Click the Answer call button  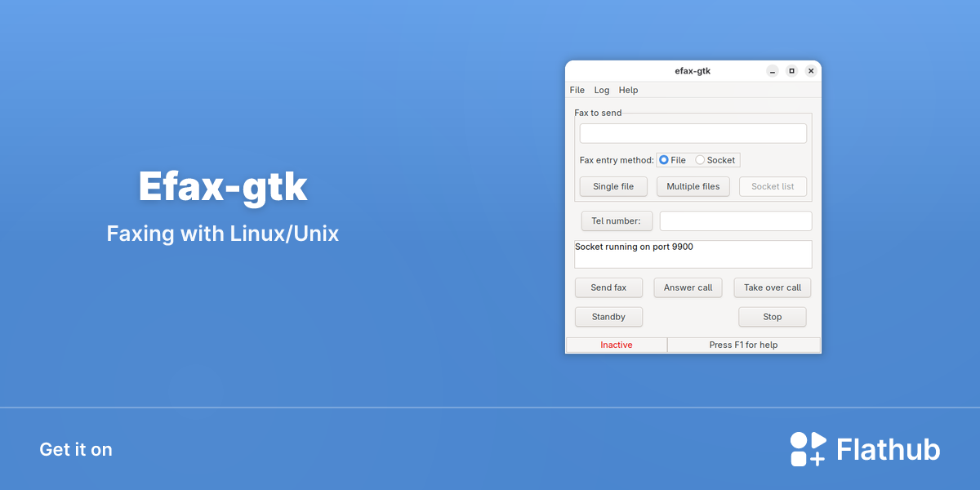[688, 287]
